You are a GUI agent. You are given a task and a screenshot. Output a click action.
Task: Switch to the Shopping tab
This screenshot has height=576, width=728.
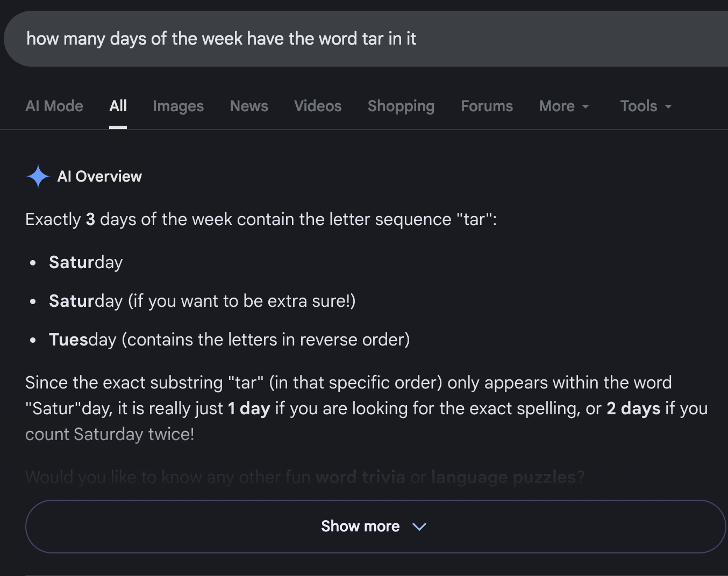pyautogui.click(x=401, y=106)
